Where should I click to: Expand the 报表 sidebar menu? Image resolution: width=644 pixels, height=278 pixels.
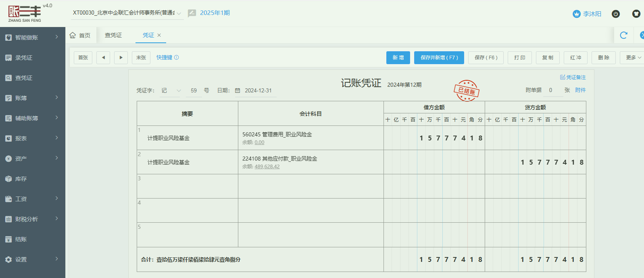click(x=32, y=138)
